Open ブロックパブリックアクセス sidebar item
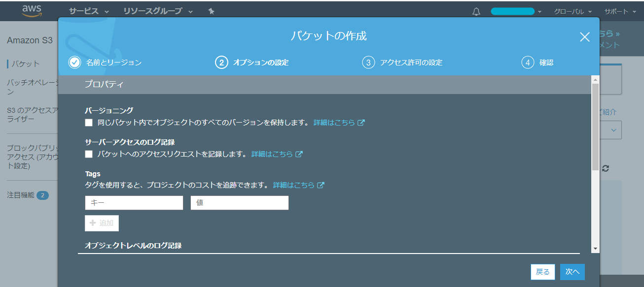 tap(33, 157)
